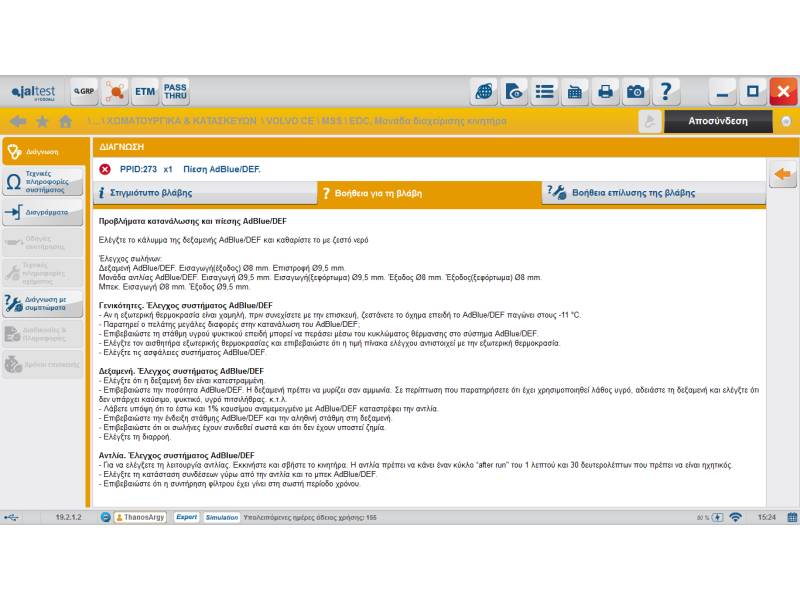Open the list view icon in toolbar

click(545, 92)
